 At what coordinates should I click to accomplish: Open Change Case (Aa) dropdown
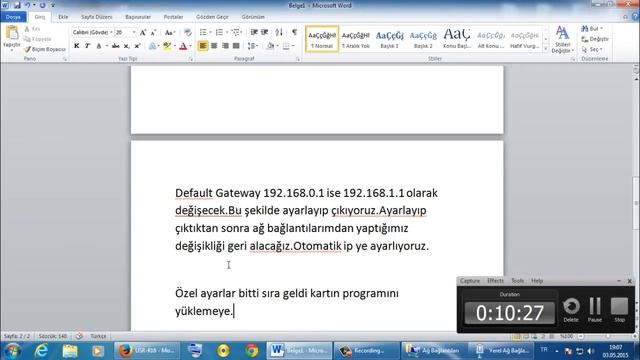tap(170, 32)
